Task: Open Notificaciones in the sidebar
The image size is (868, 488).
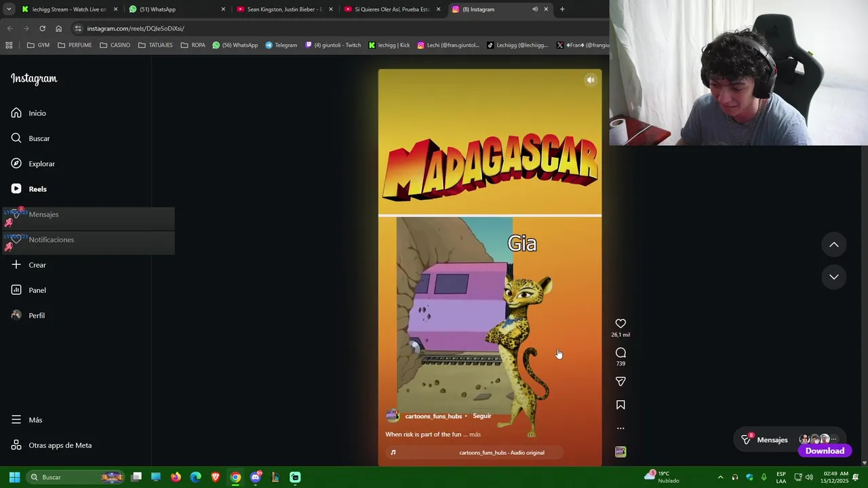Action: point(42,239)
